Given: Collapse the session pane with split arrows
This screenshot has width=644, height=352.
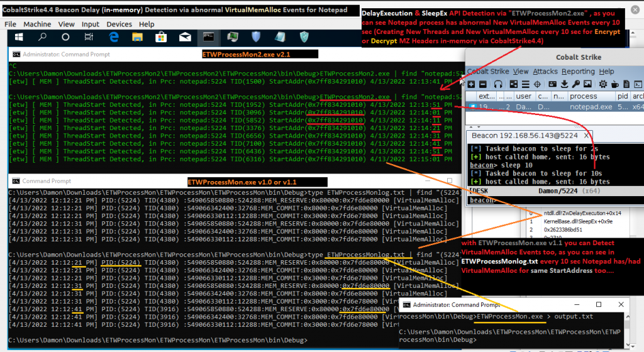Looking at the screenshot, I should [471, 127].
